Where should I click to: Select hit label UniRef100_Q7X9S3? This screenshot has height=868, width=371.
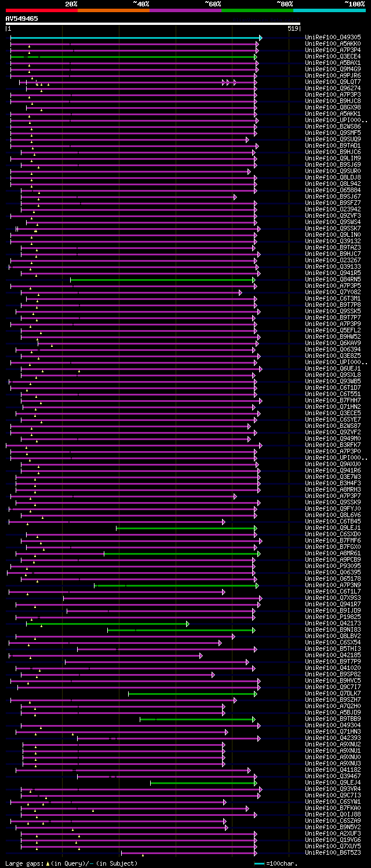click(x=332, y=598)
